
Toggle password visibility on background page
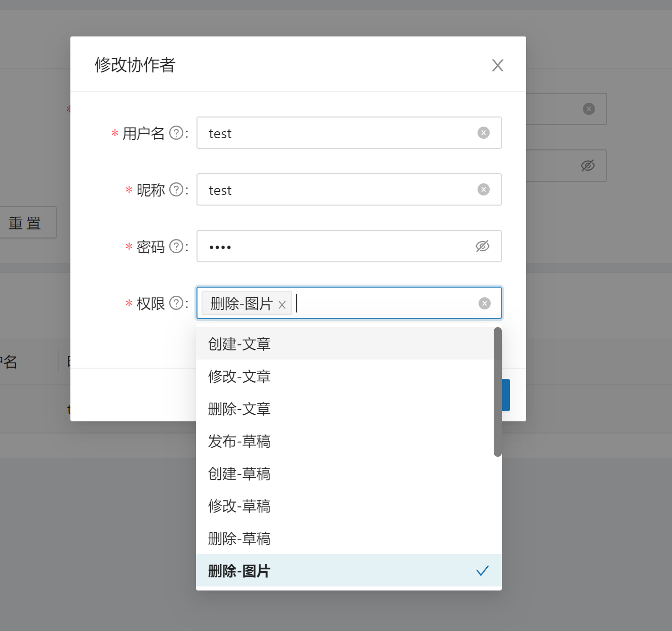[x=587, y=166]
